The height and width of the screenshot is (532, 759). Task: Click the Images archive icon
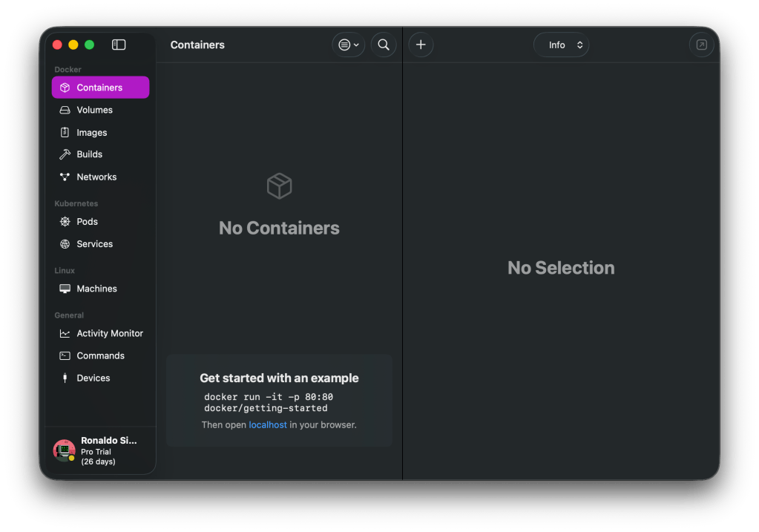coord(65,132)
